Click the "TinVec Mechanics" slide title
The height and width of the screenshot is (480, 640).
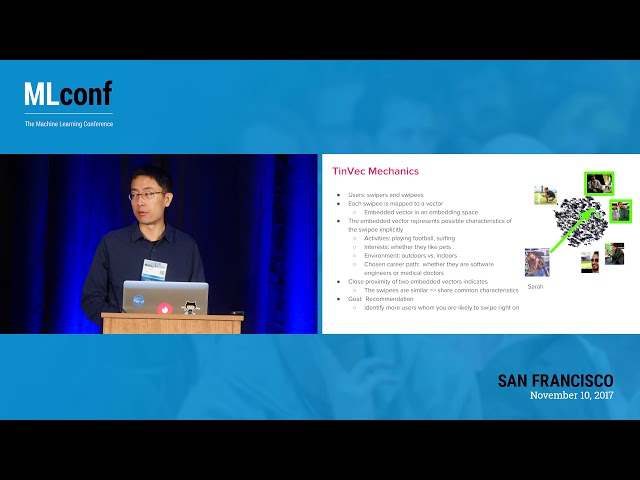click(376, 171)
